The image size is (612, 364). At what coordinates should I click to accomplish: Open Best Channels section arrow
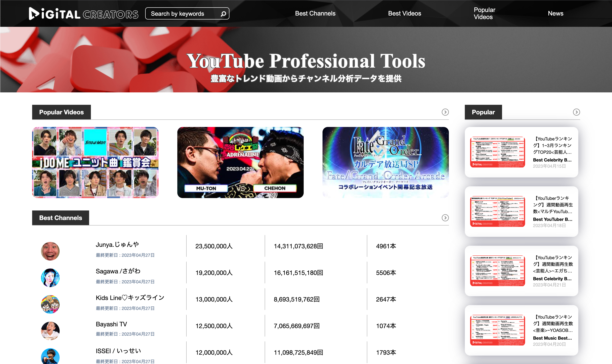click(445, 218)
